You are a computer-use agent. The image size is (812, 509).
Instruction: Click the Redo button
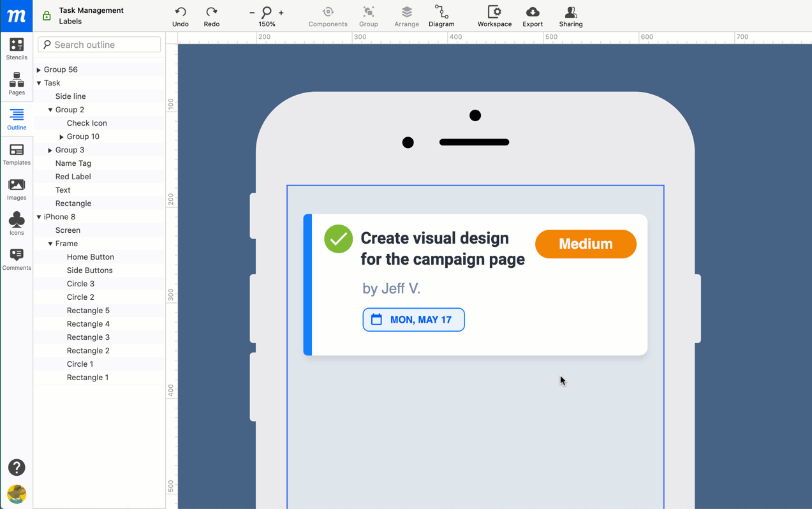[x=212, y=17]
